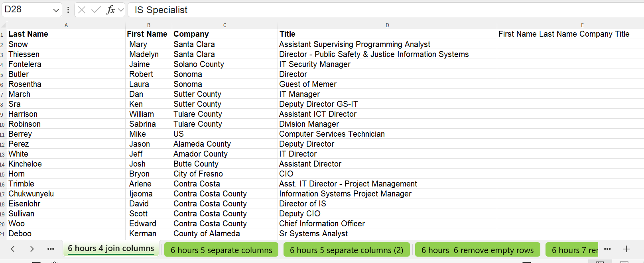Select column D by its header
This screenshot has height=263, width=644.
click(x=387, y=25)
